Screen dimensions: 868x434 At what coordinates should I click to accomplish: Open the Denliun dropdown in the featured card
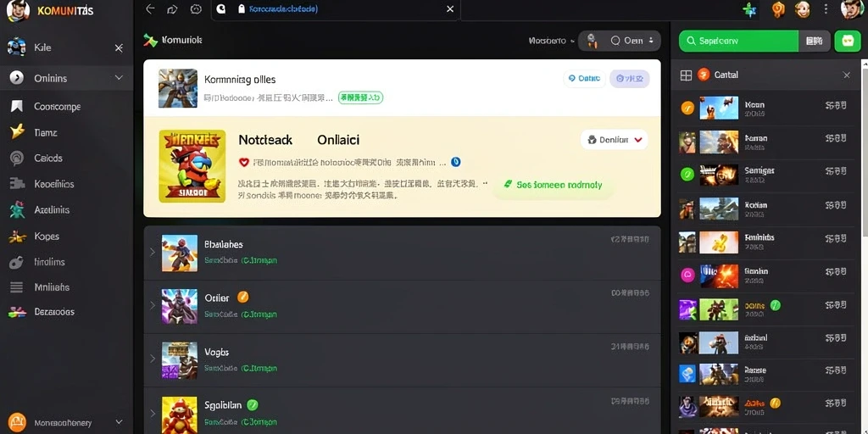(x=614, y=140)
